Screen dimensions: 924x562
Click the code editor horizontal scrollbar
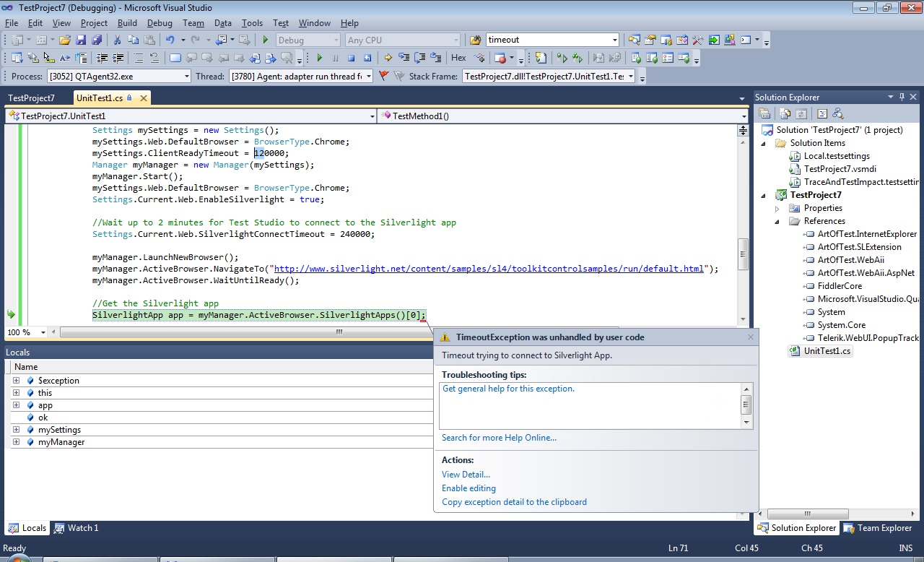[x=338, y=332]
